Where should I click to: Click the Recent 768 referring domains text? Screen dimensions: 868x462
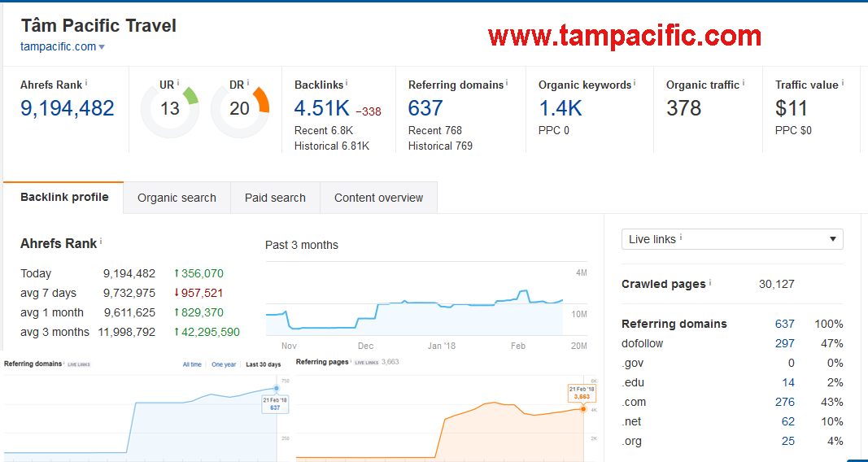[435, 131]
